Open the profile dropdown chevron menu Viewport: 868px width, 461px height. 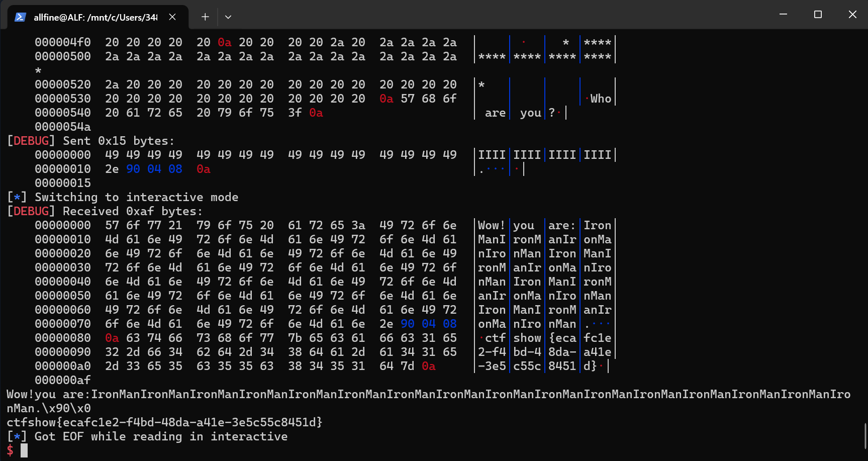[228, 17]
